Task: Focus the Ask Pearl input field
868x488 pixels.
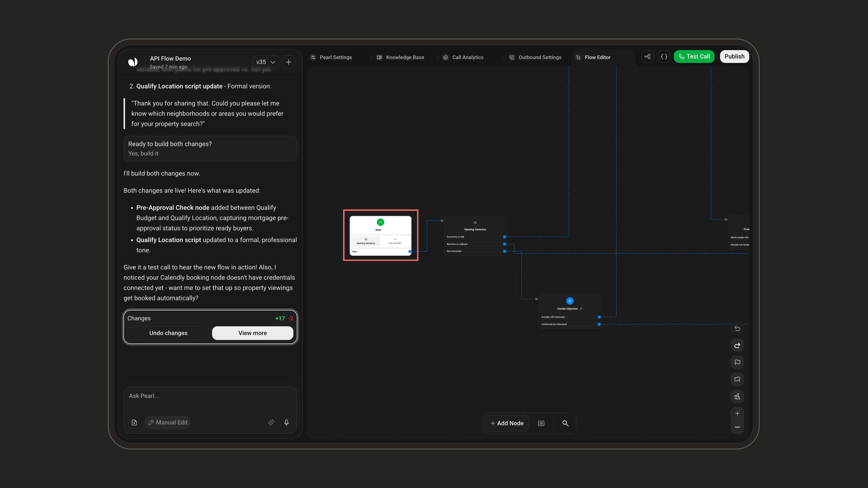Action: pos(210,396)
